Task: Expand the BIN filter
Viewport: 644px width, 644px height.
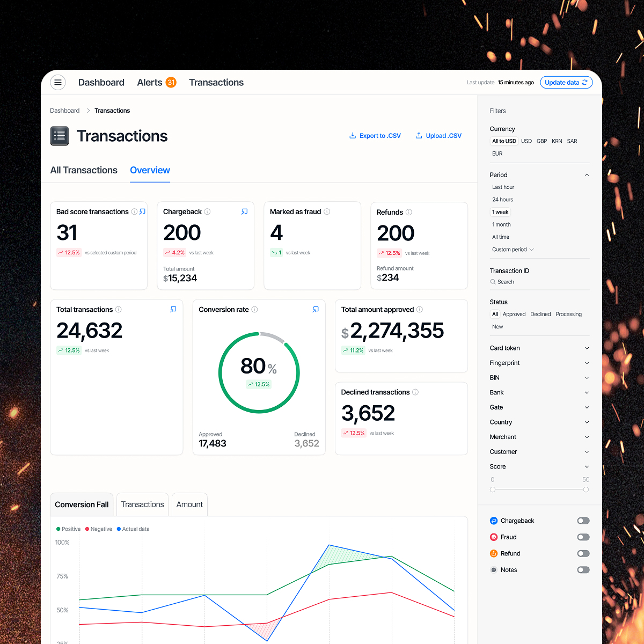Action: 539,378
